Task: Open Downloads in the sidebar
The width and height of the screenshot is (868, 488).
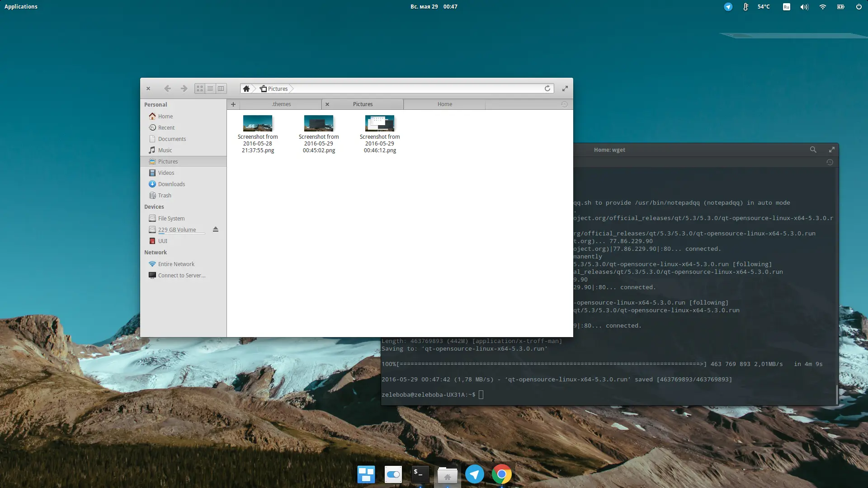Action: click(183, 184)
